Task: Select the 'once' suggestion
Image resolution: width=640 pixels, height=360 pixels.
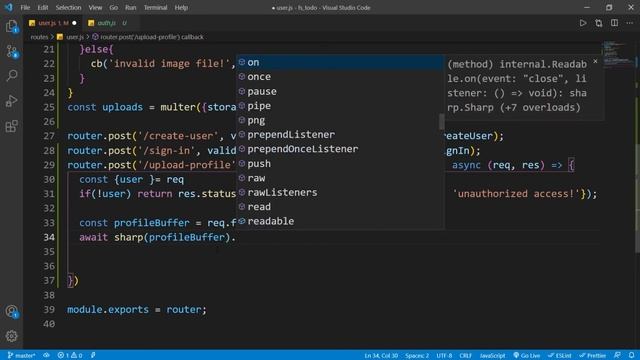Action: coord(340,77)
